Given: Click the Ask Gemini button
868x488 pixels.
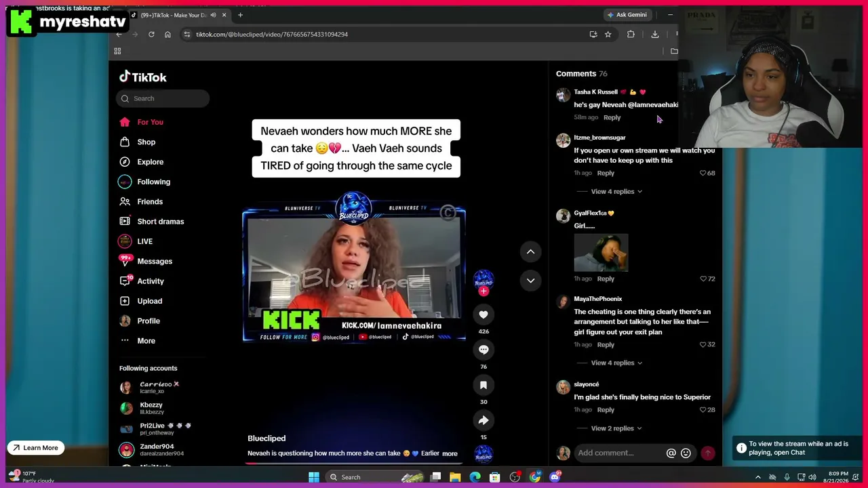Looking at the screenshot, I should 627,15.
